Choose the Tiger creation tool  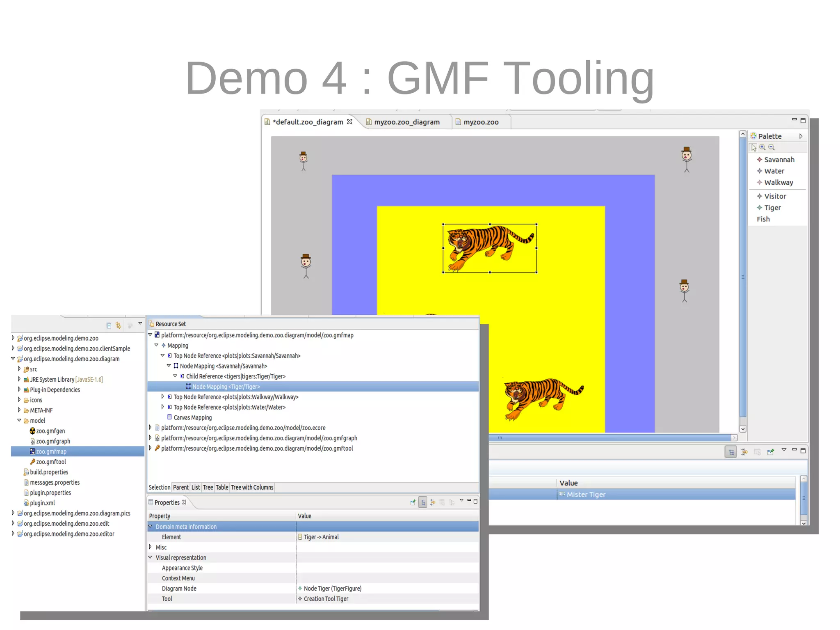769,208
